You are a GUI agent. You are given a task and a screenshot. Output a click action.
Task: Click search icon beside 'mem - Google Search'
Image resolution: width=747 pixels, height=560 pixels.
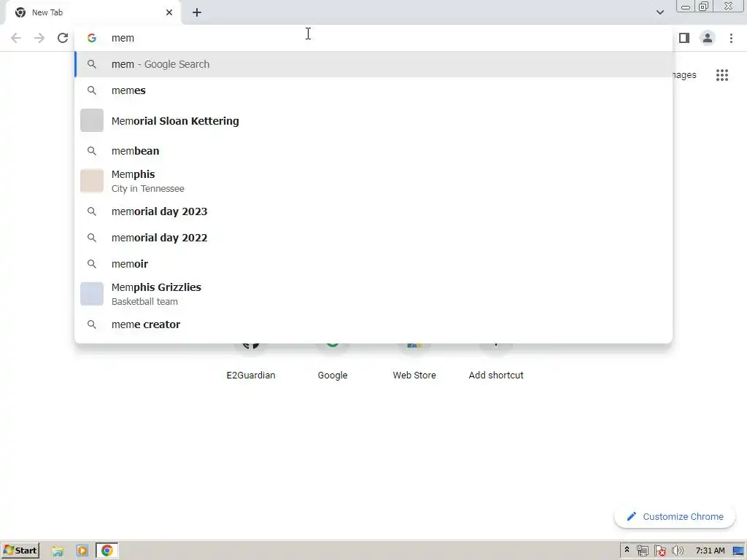[92, 64]
